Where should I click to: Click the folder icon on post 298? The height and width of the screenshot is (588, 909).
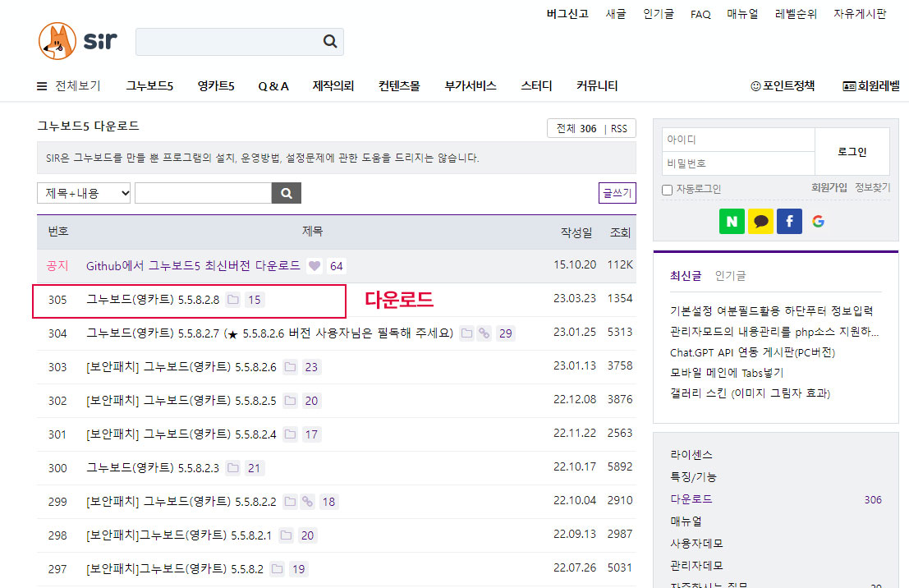click(286, 535)
